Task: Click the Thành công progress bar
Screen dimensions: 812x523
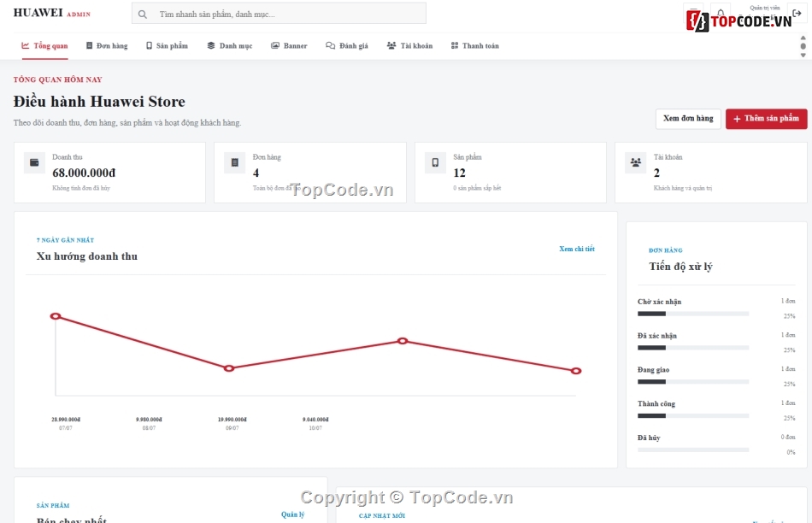Action: tap(693, 416)
